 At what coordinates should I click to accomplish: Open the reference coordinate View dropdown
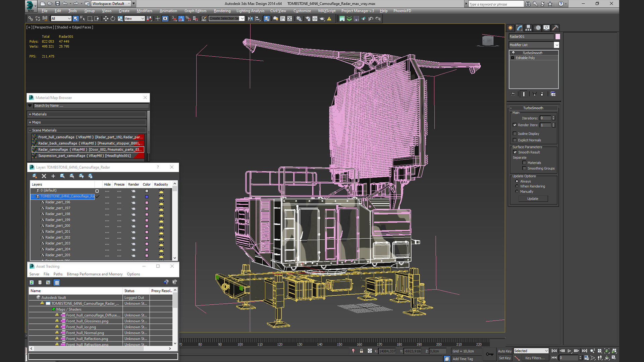[134, 19]
